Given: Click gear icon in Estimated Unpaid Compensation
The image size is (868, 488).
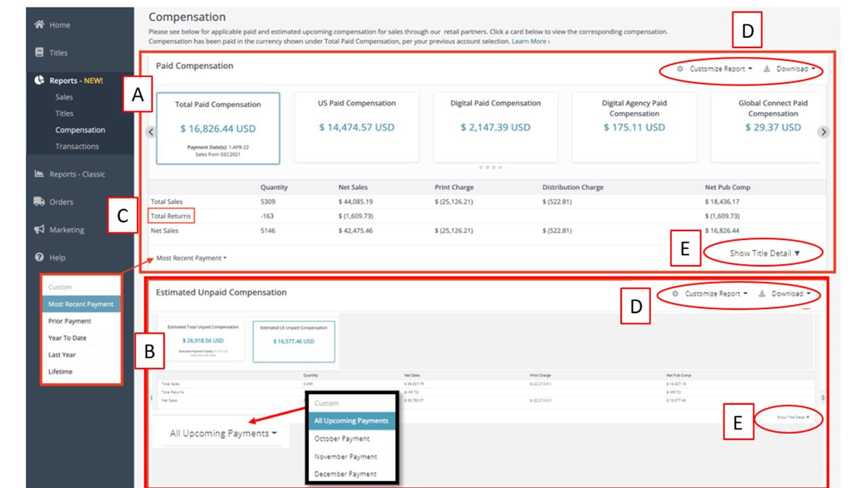Looking at the screenshot, I should [675, 293].
